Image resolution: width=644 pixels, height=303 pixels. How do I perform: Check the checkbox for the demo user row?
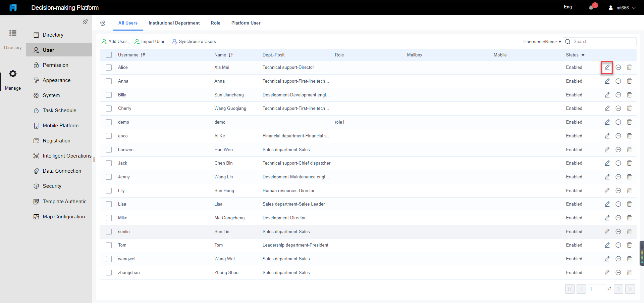[x=109, y=122]
